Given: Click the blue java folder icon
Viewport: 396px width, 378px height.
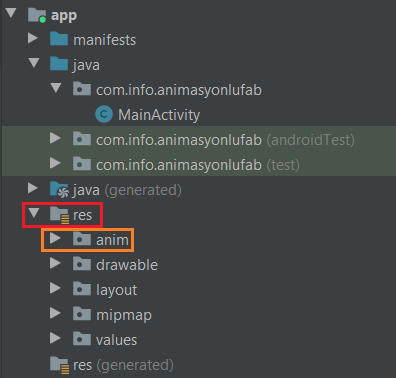Looking at the screenshot, I should pyautogui.click(x=59, y=64).
